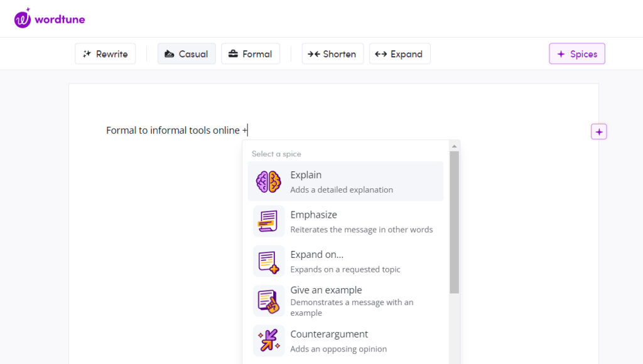This screenshot has height=364, width=643.
Task: Click the Shorten button
Action: [x=333, y=53]
